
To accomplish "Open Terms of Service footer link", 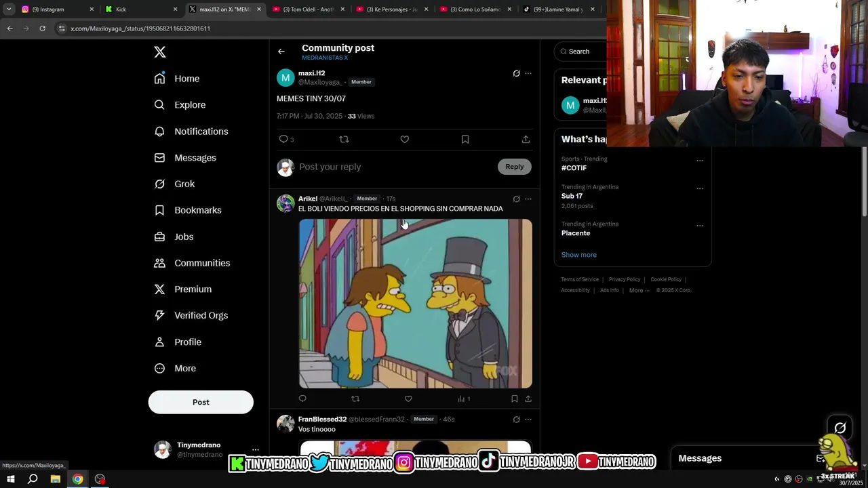I will click(580, 279).
